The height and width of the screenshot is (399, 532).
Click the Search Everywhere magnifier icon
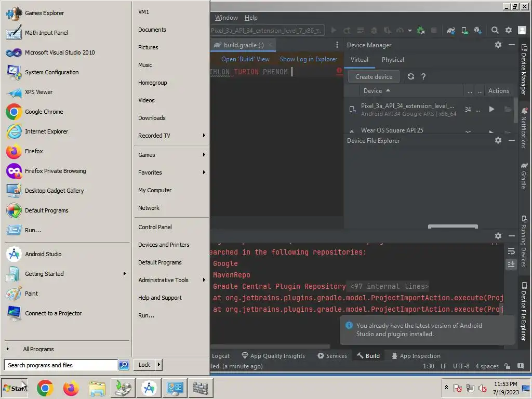pyautogui.click(x=495, y=31)
